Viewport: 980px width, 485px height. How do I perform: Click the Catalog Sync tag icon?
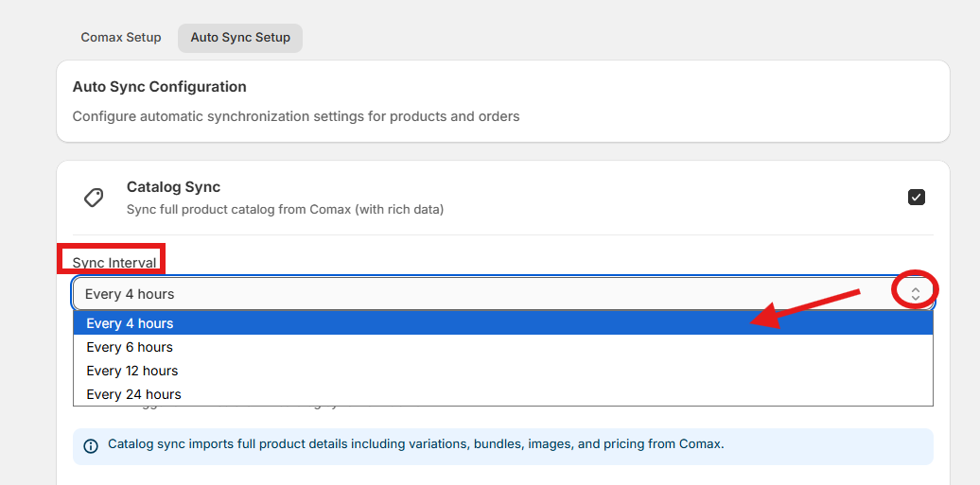(94, 198)
